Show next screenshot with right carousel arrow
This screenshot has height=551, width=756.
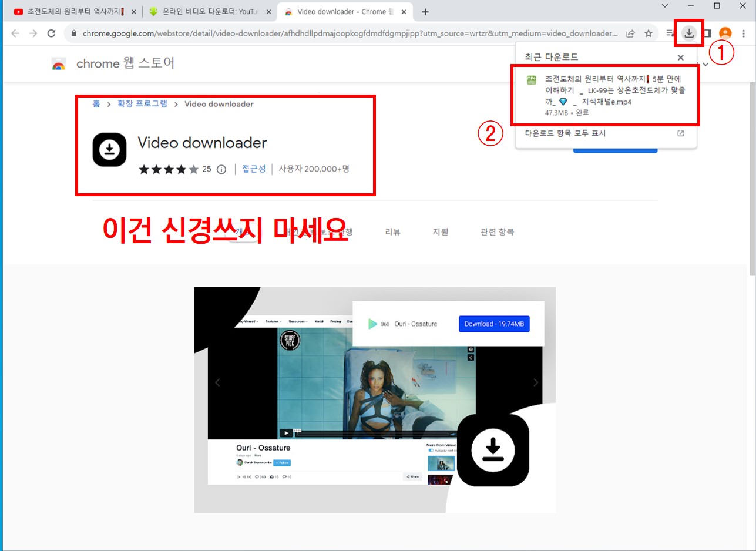tap(535, 383)
